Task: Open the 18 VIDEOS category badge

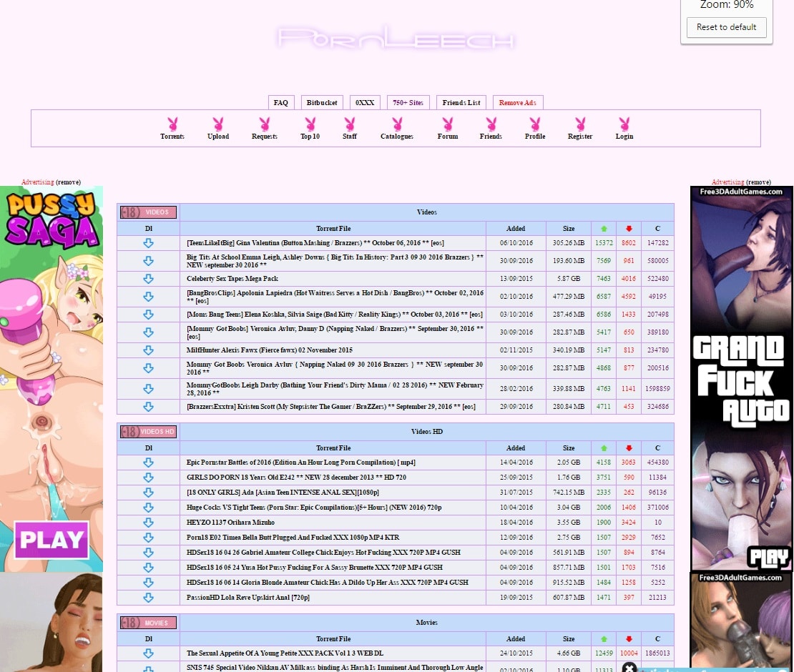Action: click(x=148, y=212)
